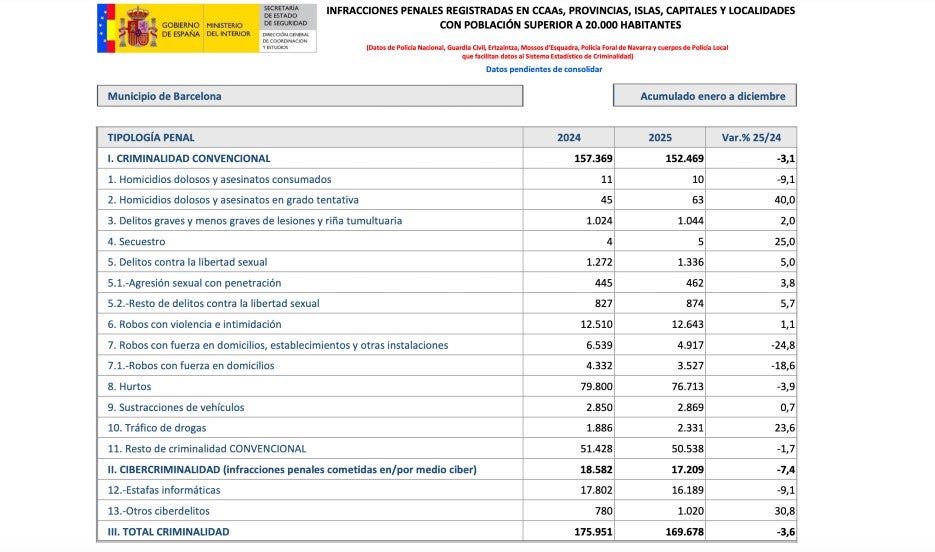This screenshot has height=552, width=935.
Task: Select the 2024 Hurtos value 79.800
Action: point(593,386)
